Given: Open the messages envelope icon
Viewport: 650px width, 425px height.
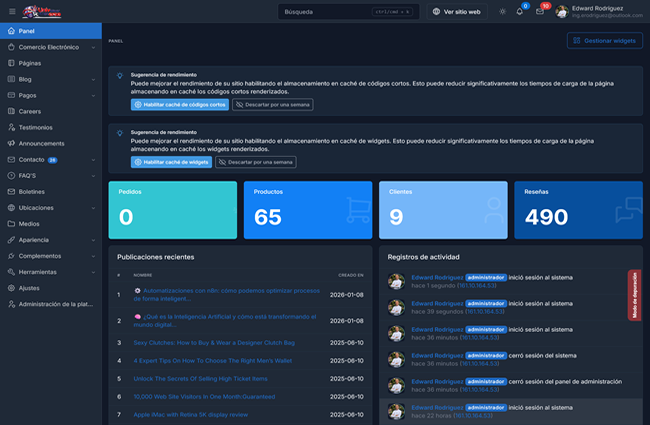Looking at the screenshot, I should pos(540,12).
